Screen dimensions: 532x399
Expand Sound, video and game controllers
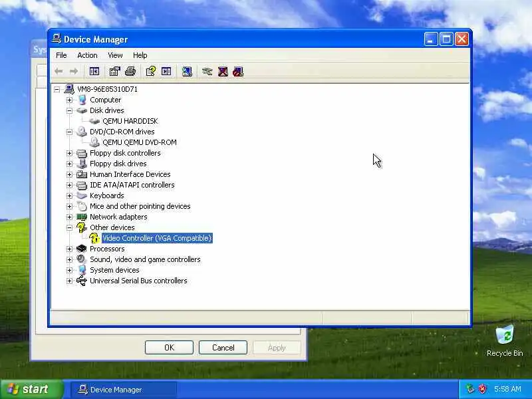(x=70, y=260)
